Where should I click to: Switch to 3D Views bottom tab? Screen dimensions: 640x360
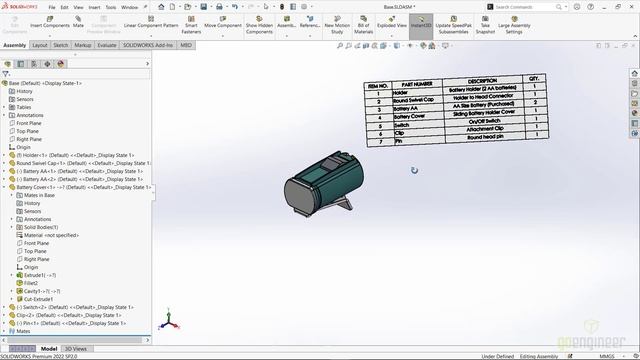76,349
